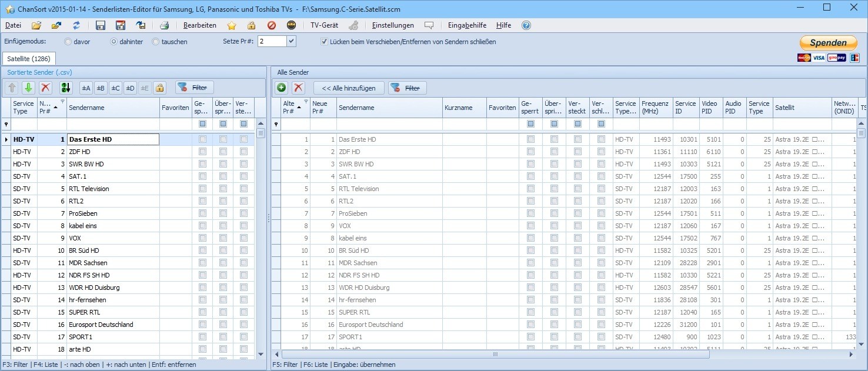This screenshot has width=868, height=371.
Task: Toggle Versteckt filter checkbox in Alle Sender filter row
Action: [577, 124]
